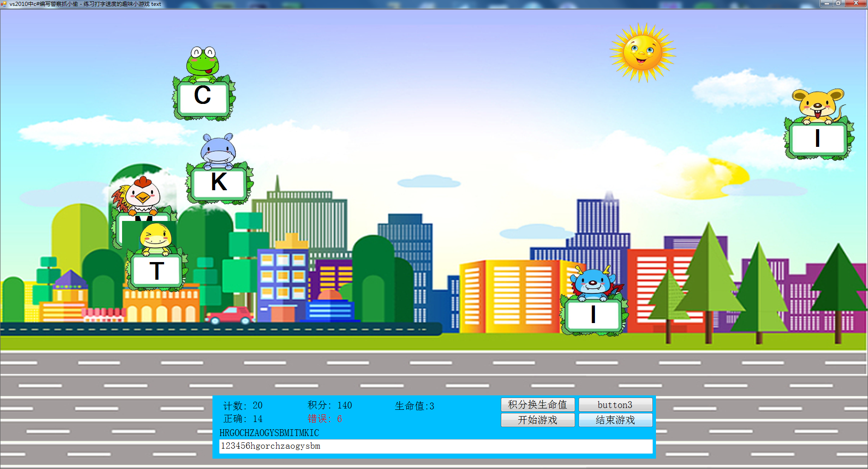Restore down the game window
Viewport: 868px width, 469px height.
[x=838, y=3]
